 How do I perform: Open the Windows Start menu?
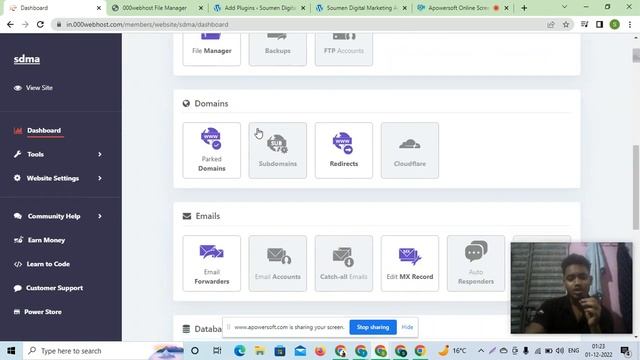coord(11,351)
